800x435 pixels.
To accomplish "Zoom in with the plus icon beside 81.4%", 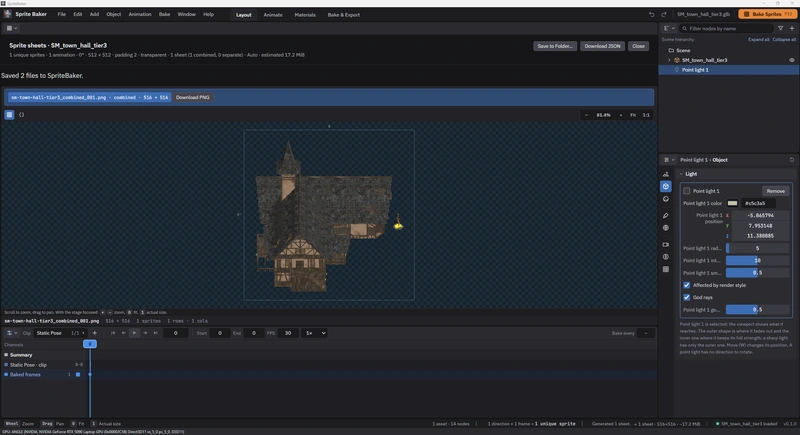I will [x=620, y=115].
